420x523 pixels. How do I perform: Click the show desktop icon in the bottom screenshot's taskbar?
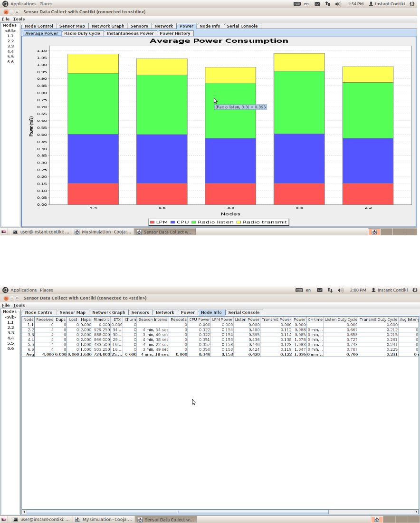[x=4, y=520]
